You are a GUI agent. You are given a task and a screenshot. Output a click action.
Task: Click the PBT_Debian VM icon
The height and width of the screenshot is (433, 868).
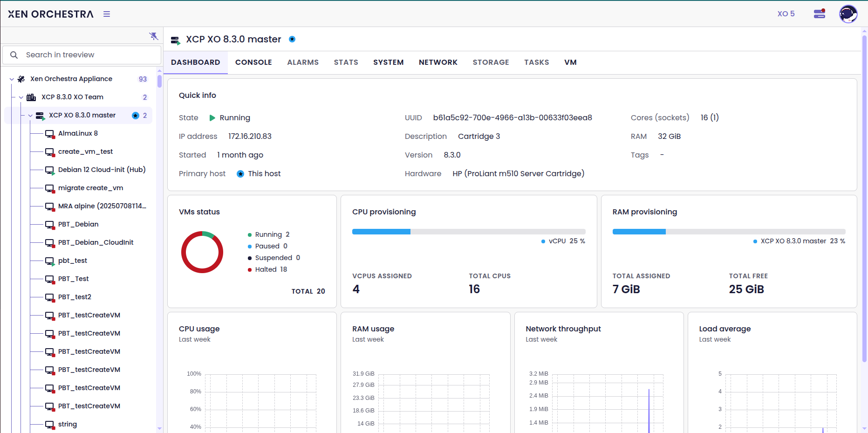click(50, 225)
